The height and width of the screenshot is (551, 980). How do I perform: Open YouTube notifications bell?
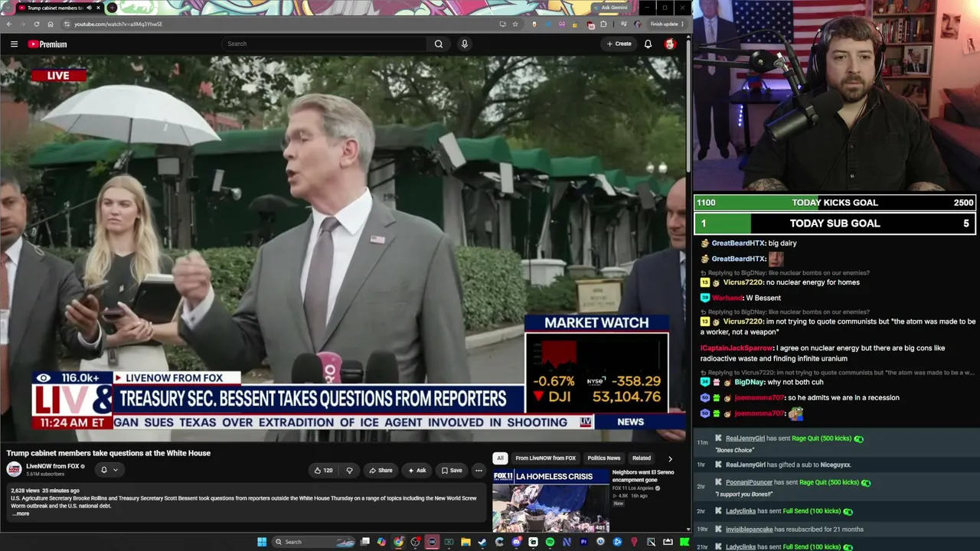(x=648, y=44)
